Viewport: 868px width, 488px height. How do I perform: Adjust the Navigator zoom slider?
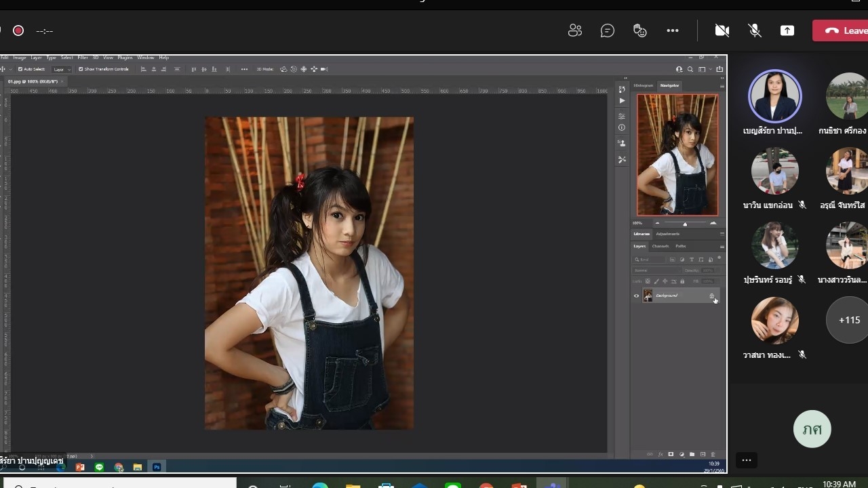click(685, 224)
